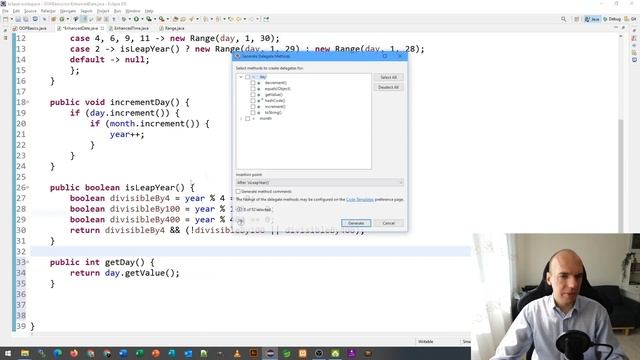Open the Source menu
The height and width of the screenshot is (360, 640).
coord(30,11)
